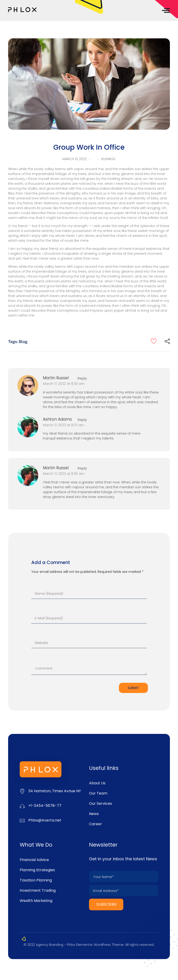This screenshot has height=980, width=178.
Task: Focus the Name (Required) field
Action: [89, 594]
